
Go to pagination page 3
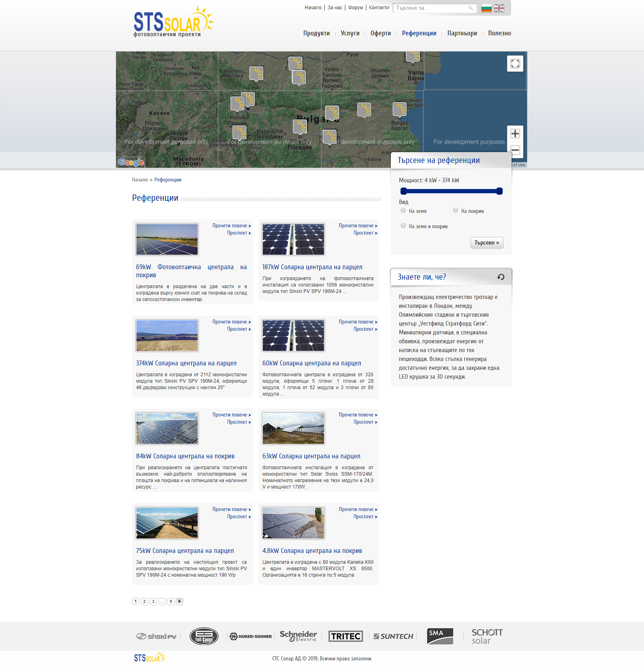tap(153, 601)
